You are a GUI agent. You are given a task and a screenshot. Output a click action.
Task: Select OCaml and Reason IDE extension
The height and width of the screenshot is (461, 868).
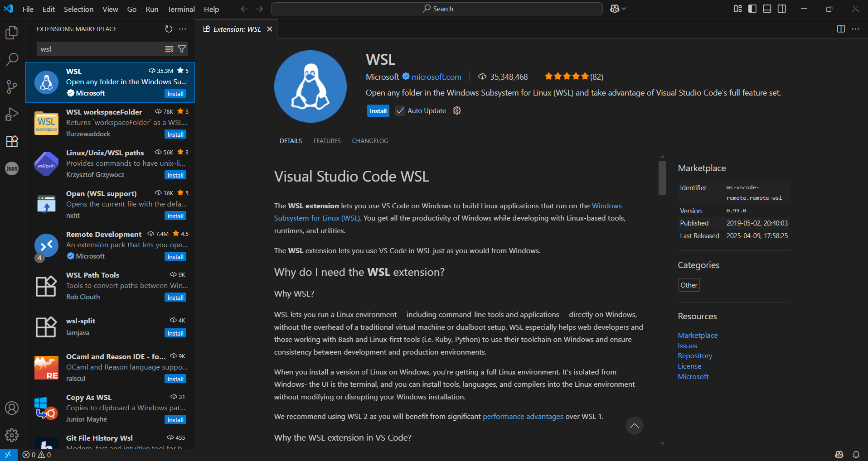coord(110,368)
